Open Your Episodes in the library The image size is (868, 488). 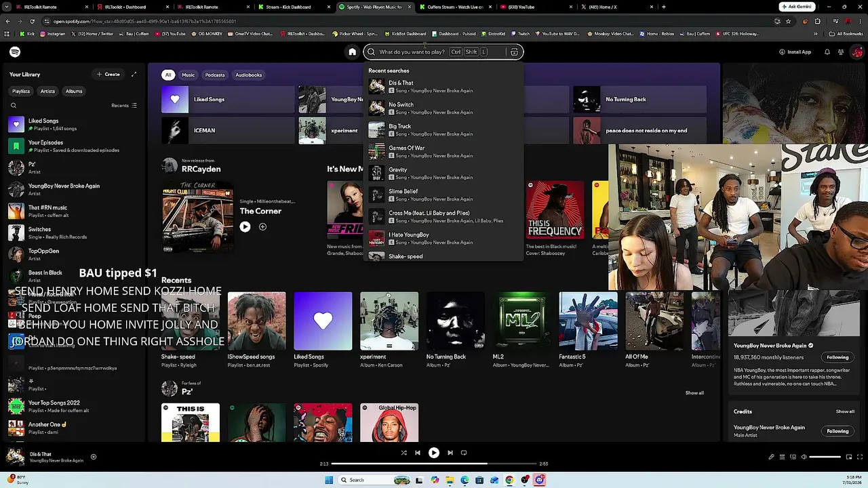[x=73, y=146]
